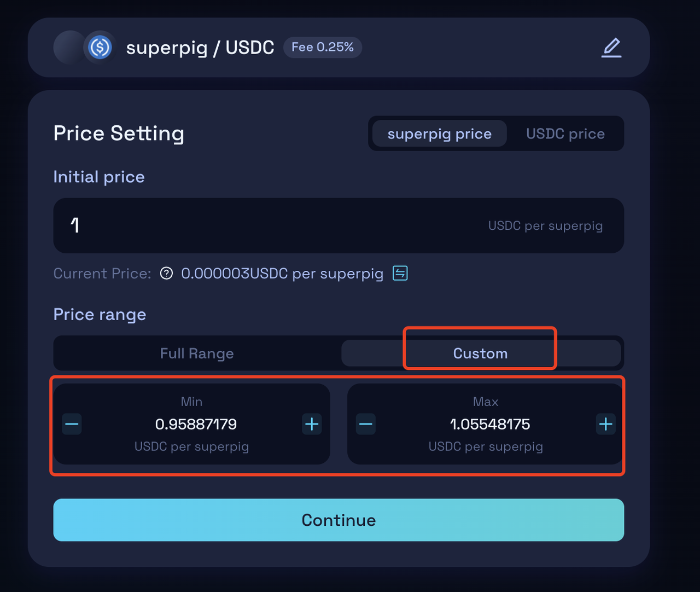The image size is (700, 592).
Task: Focus the Initial price input field
Action: coord(339,225)
